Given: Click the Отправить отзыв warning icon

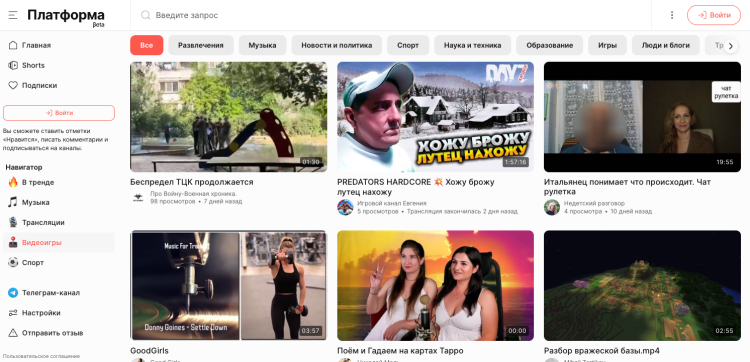Looking at the screenshot, I should (13, 333).
